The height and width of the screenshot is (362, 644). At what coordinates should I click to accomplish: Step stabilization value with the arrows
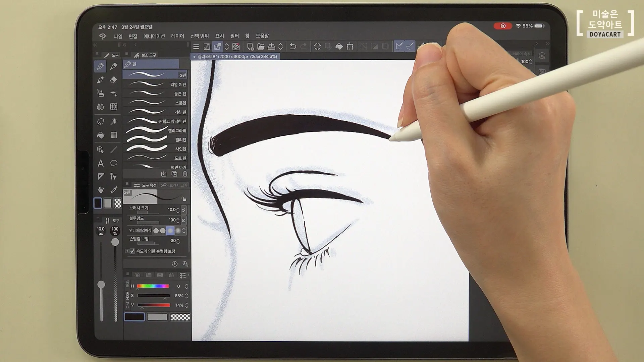[x=178, y=241]
